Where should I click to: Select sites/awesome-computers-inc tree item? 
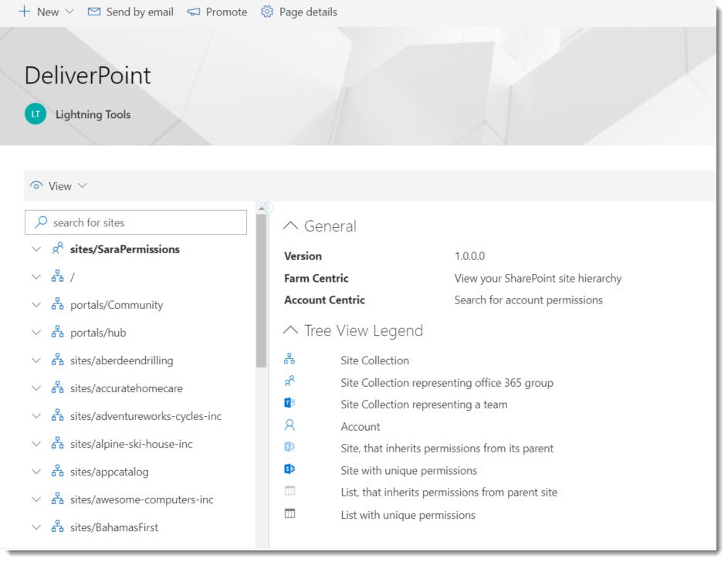click(141, 499)
